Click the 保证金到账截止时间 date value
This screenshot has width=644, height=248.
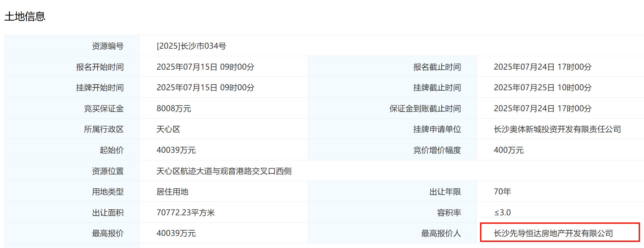543,108
